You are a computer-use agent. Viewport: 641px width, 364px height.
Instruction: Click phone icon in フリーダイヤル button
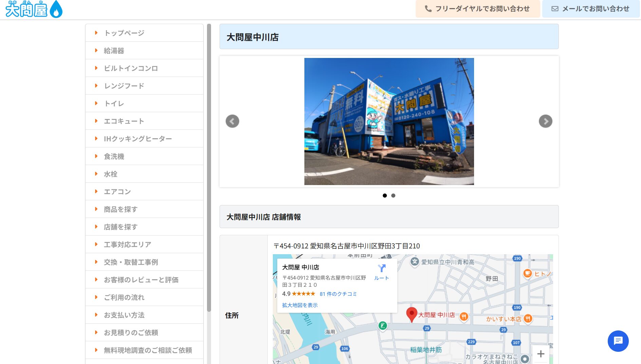coord(428,9)
